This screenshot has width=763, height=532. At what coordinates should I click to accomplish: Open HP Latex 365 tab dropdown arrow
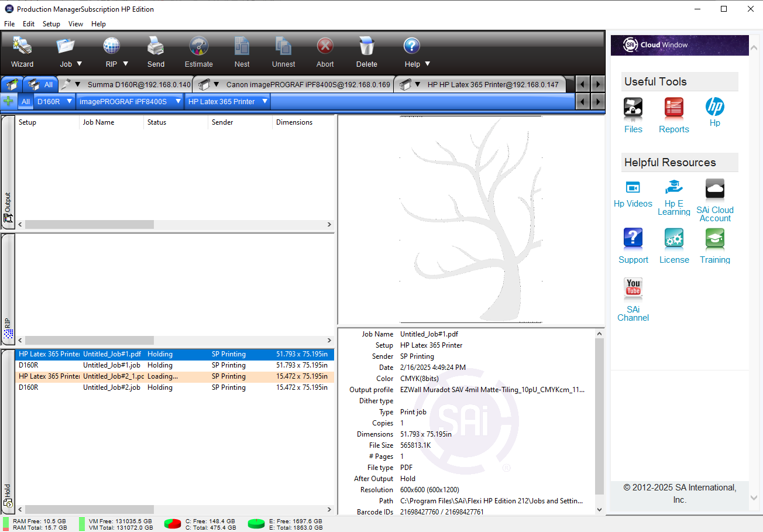pos(418,84)
